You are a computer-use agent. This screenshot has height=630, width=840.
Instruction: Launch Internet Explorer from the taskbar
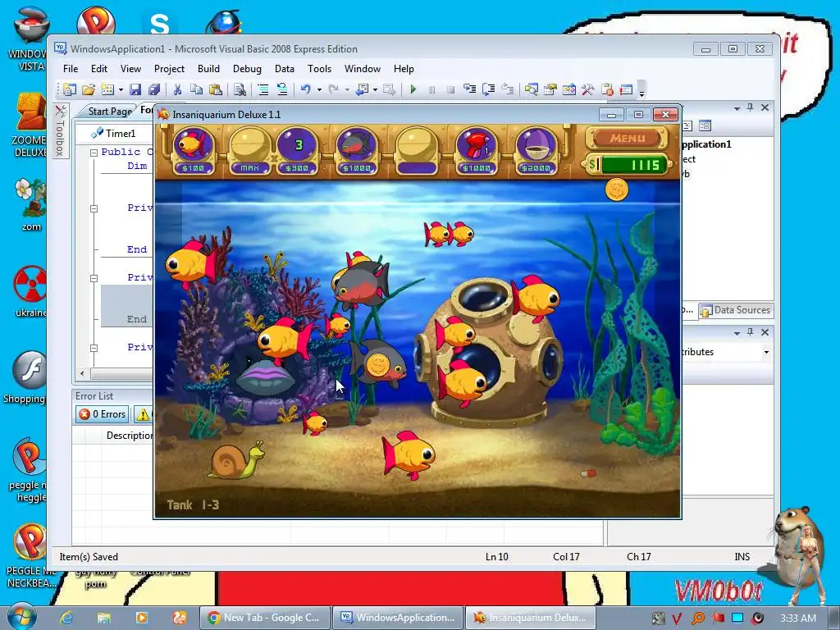coord(66,618)
